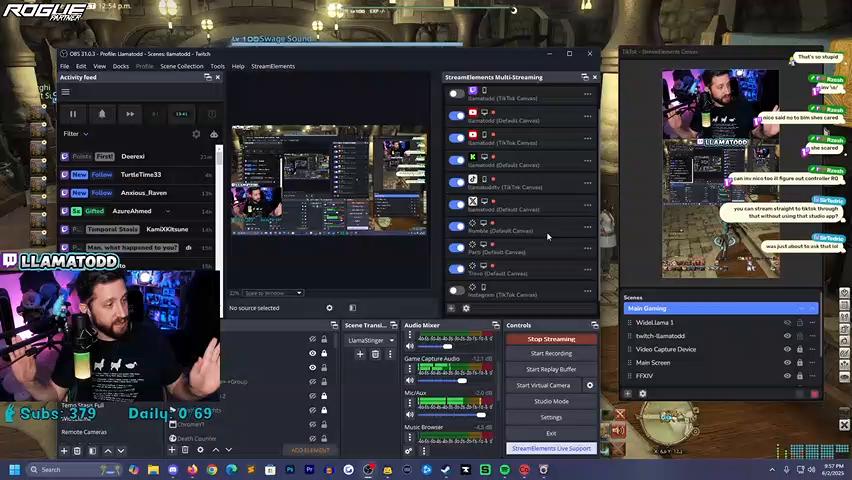Image resolution: width=852 pixels, height=480 pixels.
Task: Disable X Default Canvas output toggle
Action: pos(456,205)
